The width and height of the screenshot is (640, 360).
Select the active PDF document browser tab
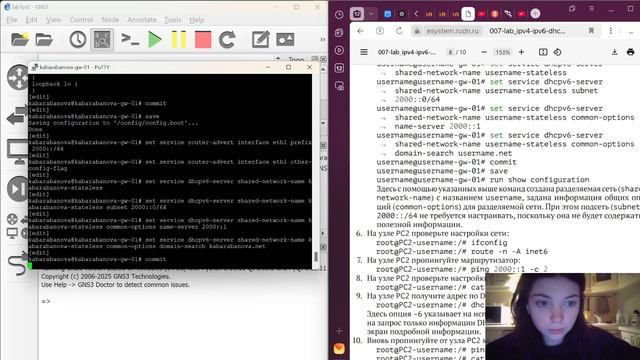(x=468, y=14)
